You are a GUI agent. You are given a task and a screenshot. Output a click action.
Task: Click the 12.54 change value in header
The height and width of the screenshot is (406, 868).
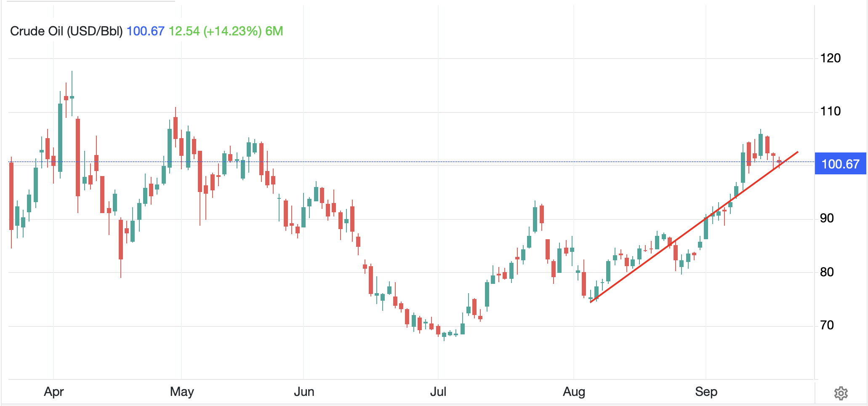184,31
